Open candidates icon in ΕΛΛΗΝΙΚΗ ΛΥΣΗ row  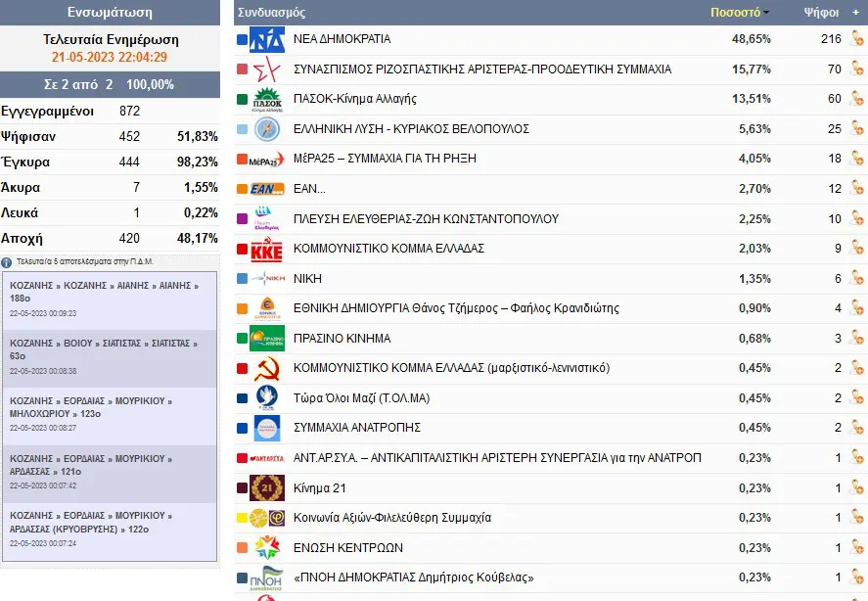pyautogui.click(x=857, y=128)
